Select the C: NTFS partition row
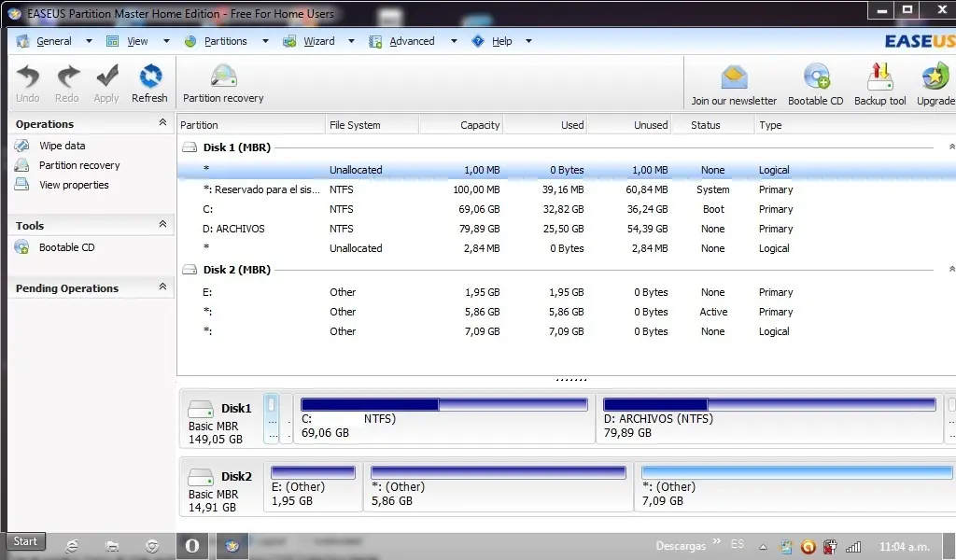Viewport: 956px width, 560px height. tap(567, 209)
